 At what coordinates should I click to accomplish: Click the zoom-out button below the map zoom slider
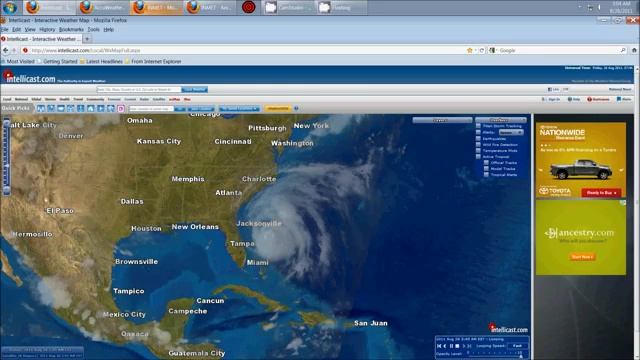point(6,191)
